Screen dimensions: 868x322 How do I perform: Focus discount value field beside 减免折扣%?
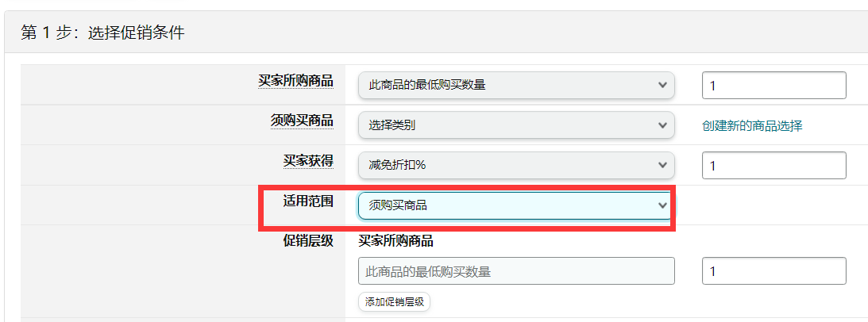[773, 166]
